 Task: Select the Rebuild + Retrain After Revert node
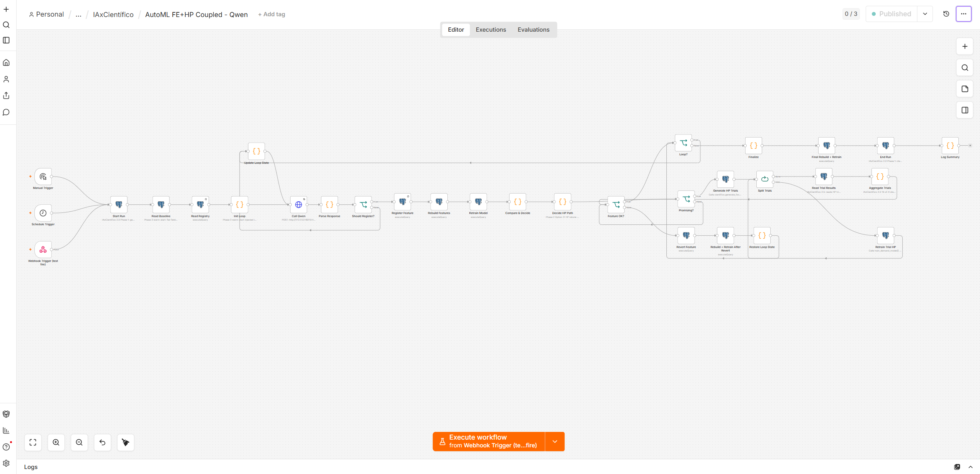(725, 236)
